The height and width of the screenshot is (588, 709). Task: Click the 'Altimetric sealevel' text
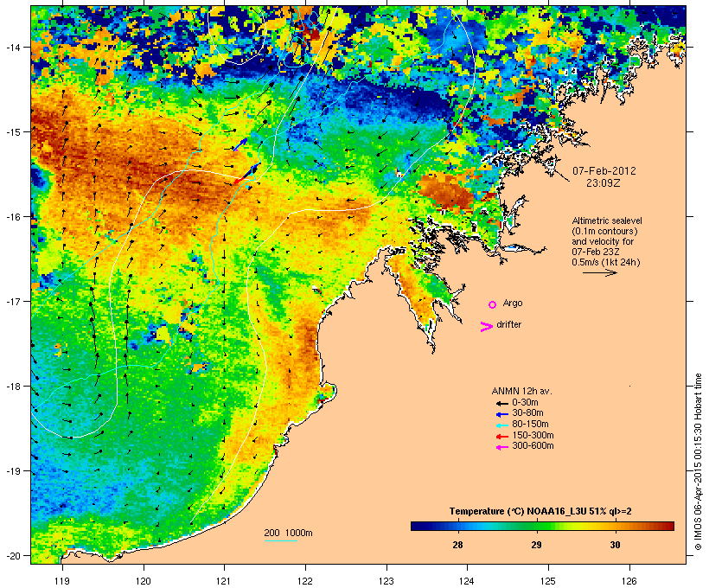coord(607,220)
